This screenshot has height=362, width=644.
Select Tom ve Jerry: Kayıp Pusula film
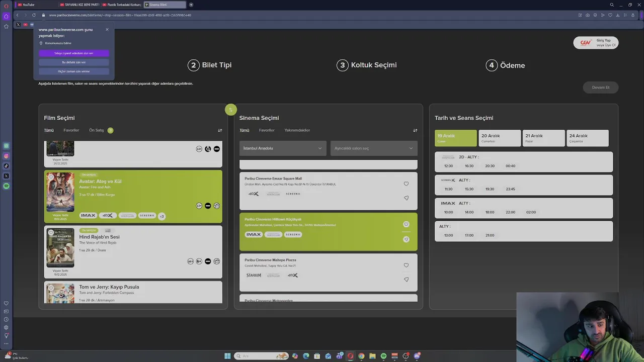coord(133,292)
